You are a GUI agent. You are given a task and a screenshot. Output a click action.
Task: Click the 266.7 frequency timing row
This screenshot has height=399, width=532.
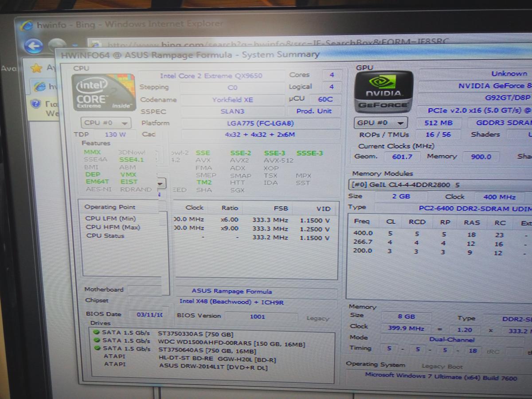click(440, 243)
